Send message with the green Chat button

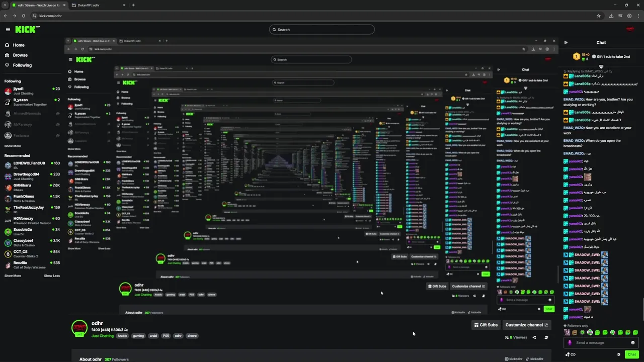point(632,354)
